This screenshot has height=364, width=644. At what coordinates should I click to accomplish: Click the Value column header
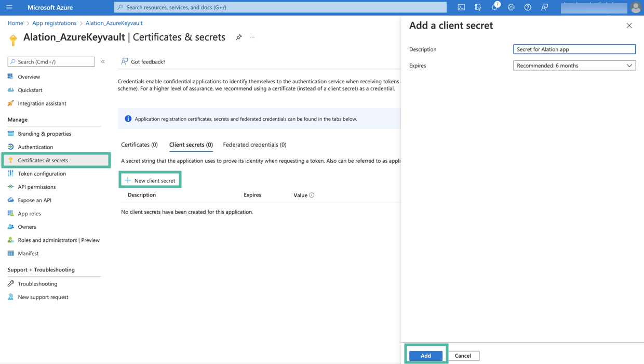coord(300,195)
